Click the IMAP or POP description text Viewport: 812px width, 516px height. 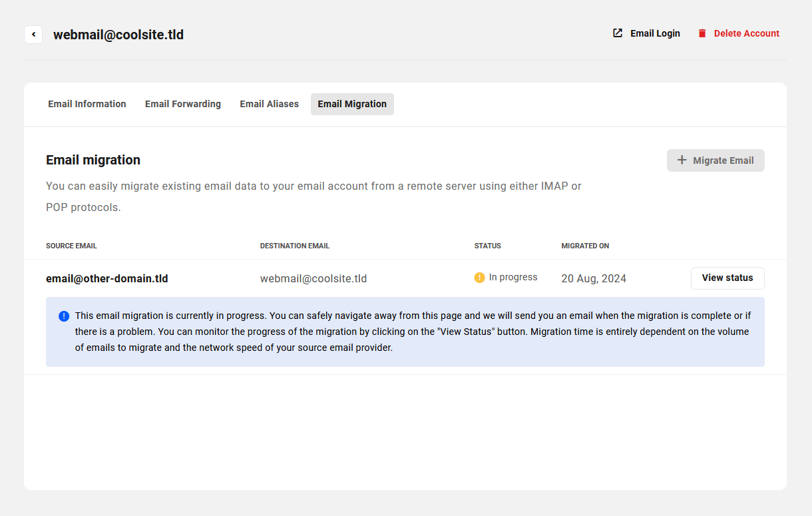click(x=313, y=196)
